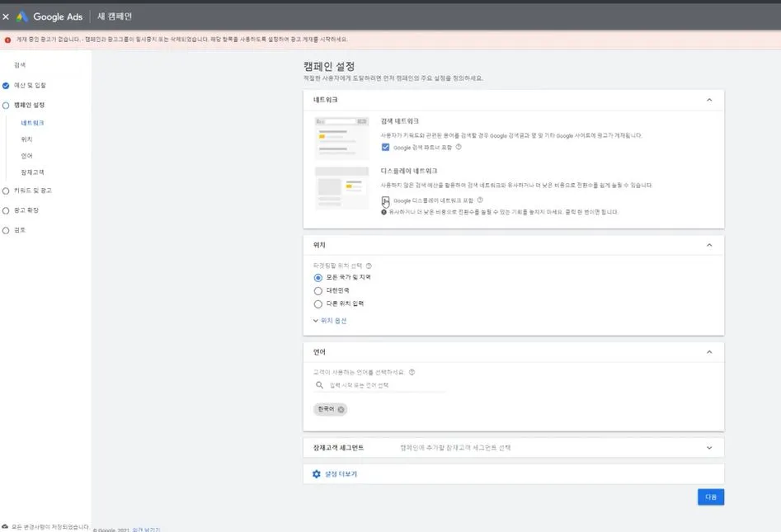781x532 pixels.
Task: Open the 설정 더보기 link
Action: [x=341, y=473]
